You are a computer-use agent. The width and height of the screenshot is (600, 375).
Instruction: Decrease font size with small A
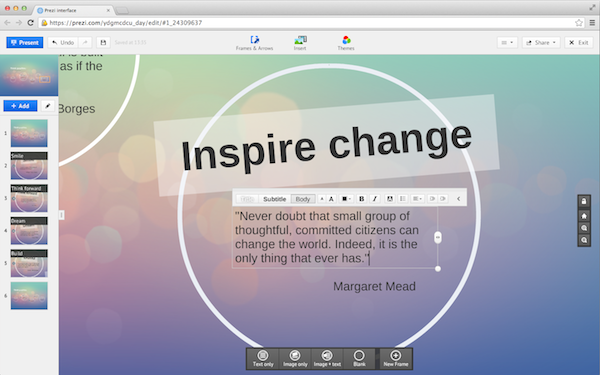coord(322,199)
